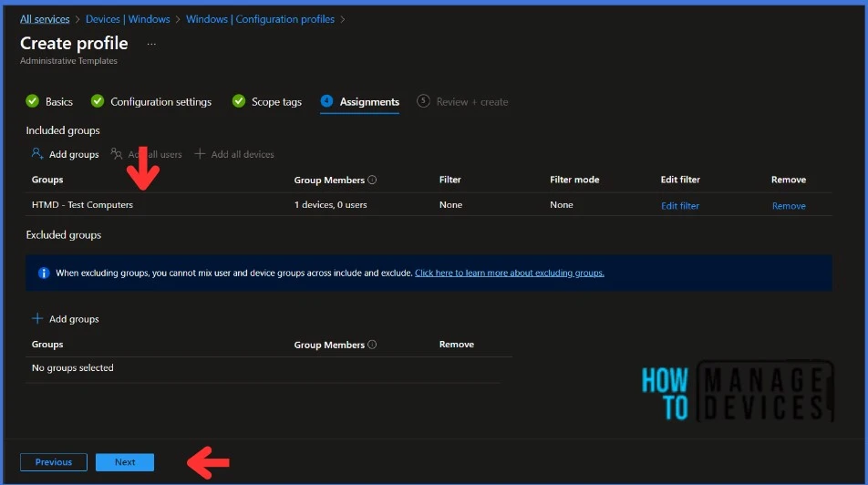Click Edit filter link for HTMD group
Viewport: 868px width, 485px height.
coord(680,206)
